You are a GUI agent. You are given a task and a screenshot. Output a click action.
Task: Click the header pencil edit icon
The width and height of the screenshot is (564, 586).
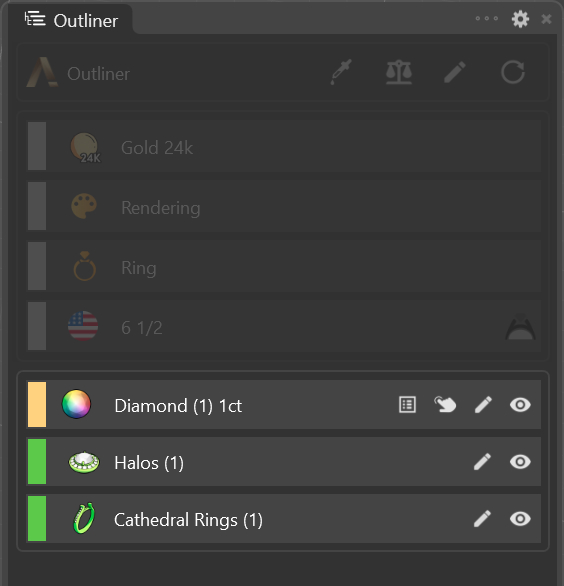pyautogui.click(x=455, y=72)
